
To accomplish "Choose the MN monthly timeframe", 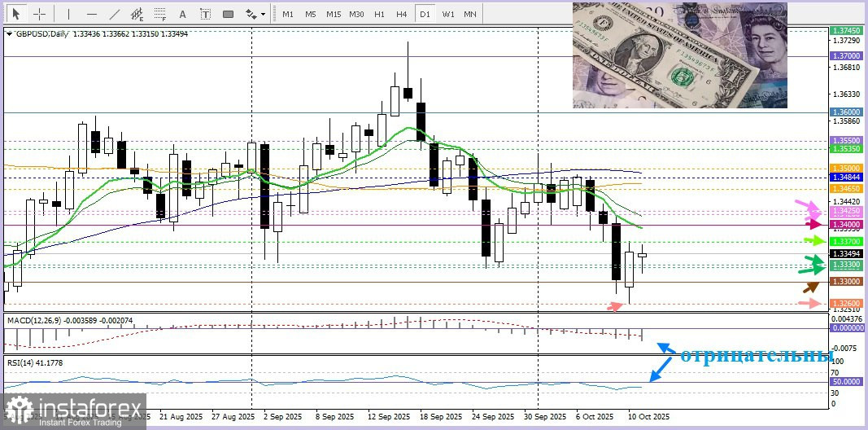I will click(470, 14).
